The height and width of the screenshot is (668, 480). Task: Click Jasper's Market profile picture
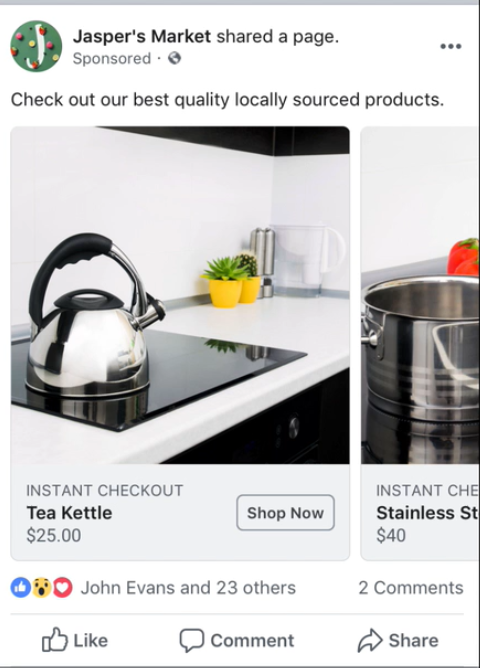tap(36, 46)
